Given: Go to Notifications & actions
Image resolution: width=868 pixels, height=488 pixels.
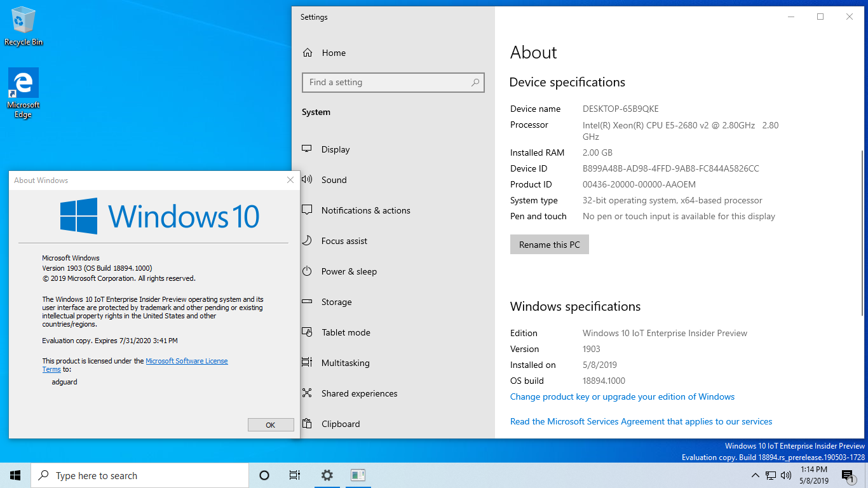Looking at the screenshot, I should tap(366, 210).
